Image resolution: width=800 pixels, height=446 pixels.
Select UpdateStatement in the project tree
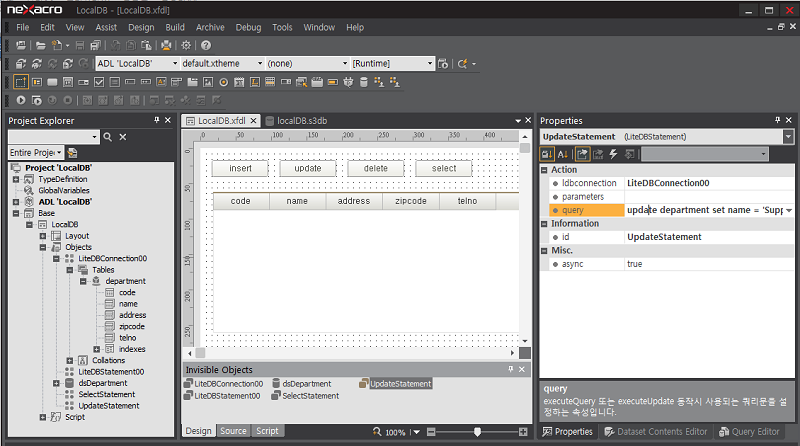click(109, 406)
